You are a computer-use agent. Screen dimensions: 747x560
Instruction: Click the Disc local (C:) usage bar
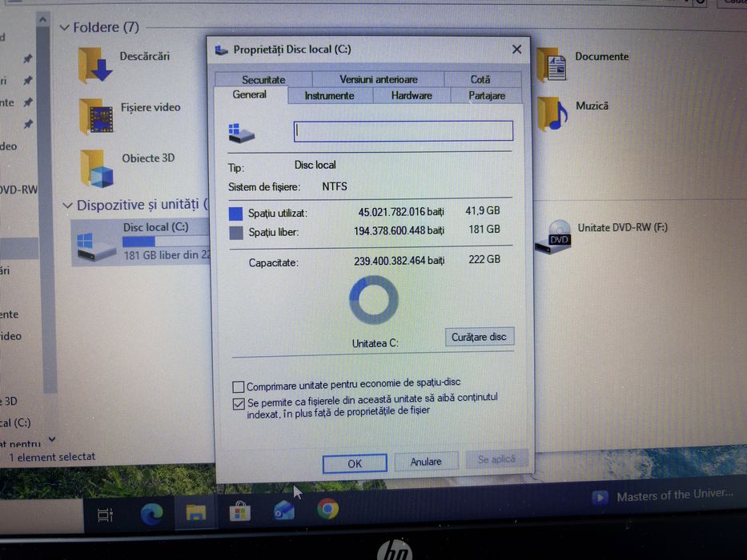(166, 242)
